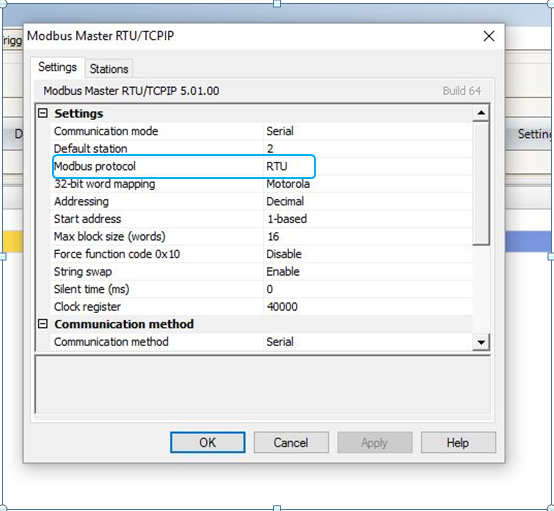Click the Modbus Master RTU/TCPIP 5.01.00 heading
Image resolution: width=554 pixels, height=511 pixels.
131,91
